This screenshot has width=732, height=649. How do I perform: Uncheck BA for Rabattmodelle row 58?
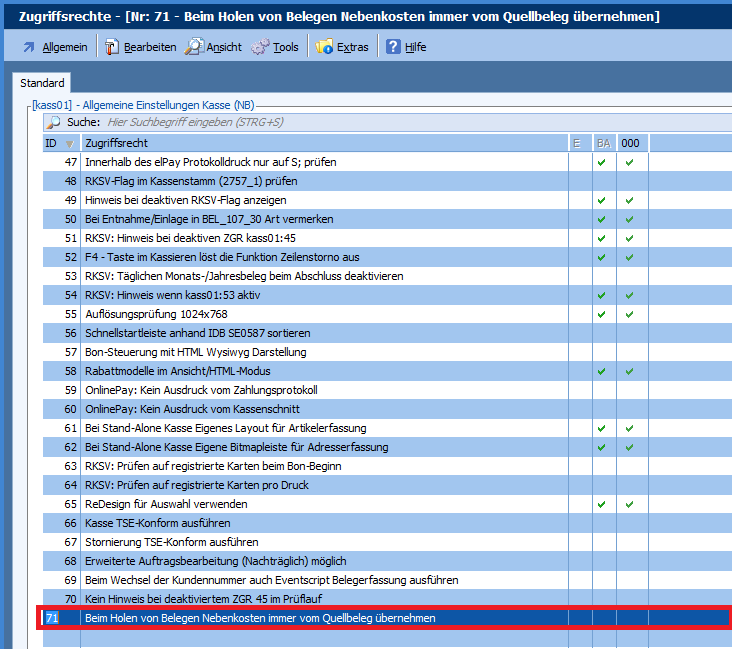(x=602, y=371)
